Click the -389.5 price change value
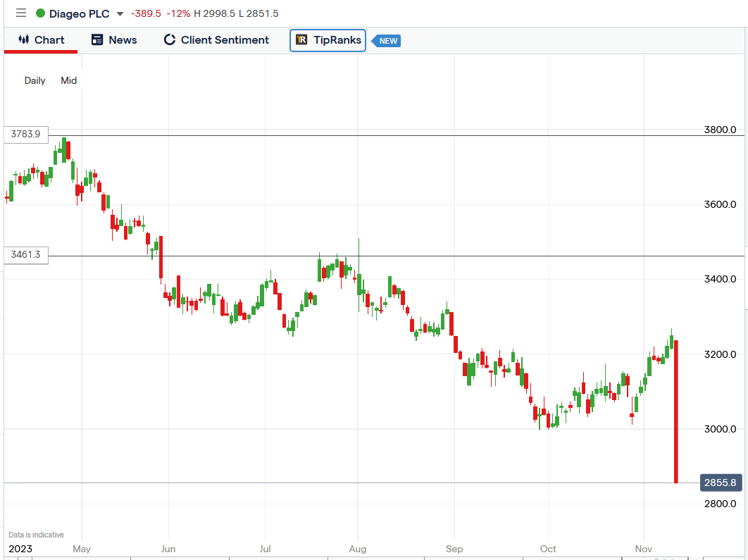This screenshot has width=748, height=560. click(146, 13)
